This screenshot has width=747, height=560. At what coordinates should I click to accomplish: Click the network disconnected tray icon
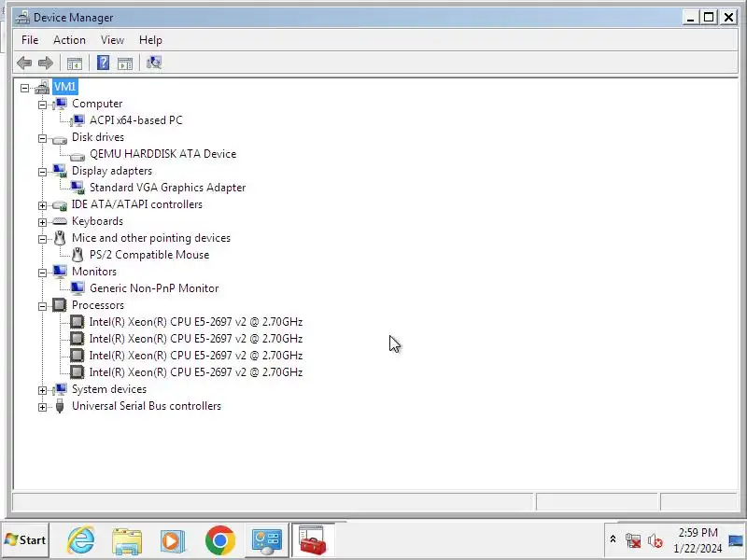click(x=633, y=541)
